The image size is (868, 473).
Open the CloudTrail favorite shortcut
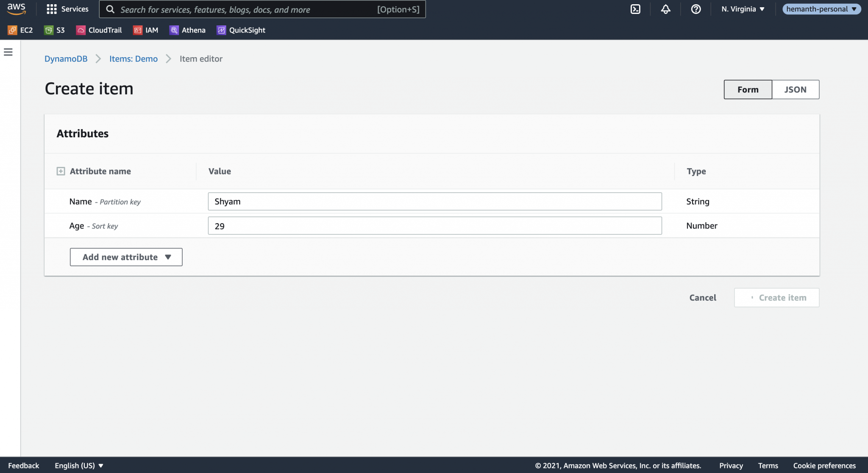coord(98,30)
